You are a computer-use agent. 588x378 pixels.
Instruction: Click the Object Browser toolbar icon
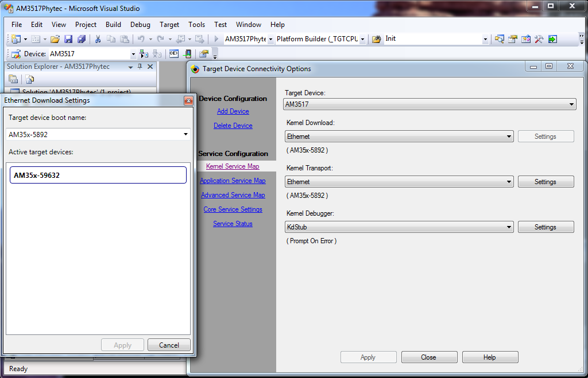[x=526, y=39]
